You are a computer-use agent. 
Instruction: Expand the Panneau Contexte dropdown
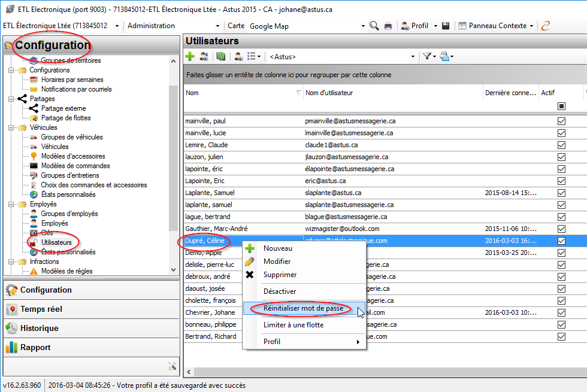pos(532,26)
